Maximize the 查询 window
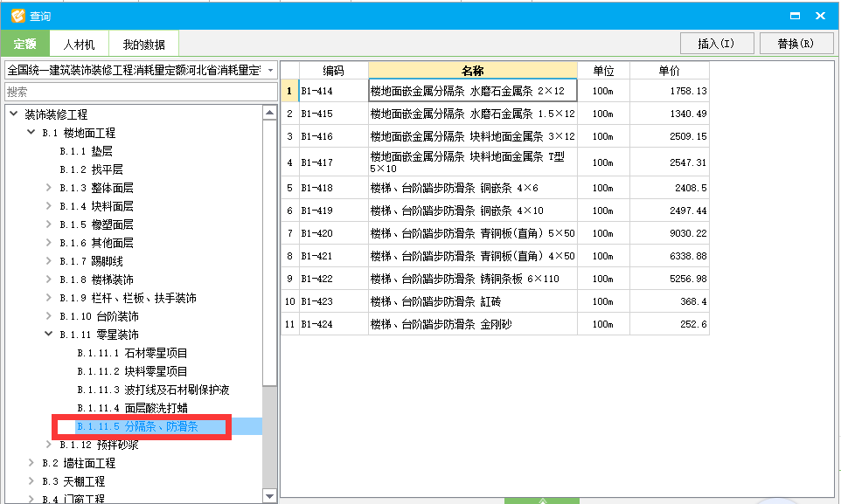841x504 pixels. (x=795, y=16)
